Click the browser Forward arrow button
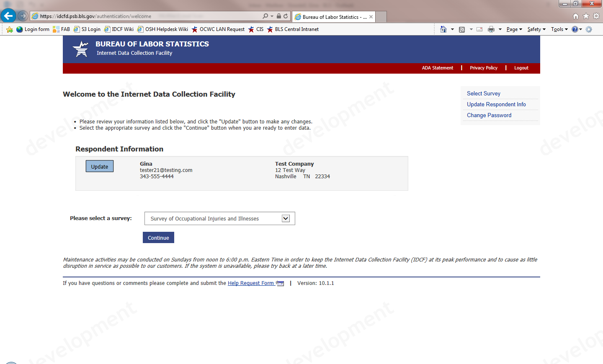 23,16
